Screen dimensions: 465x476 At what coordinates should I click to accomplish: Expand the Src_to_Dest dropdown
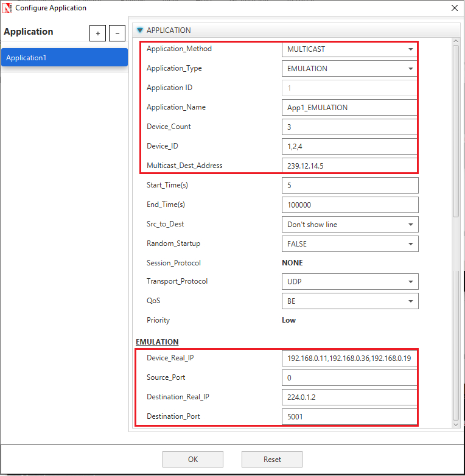click(x=350, y=225)
